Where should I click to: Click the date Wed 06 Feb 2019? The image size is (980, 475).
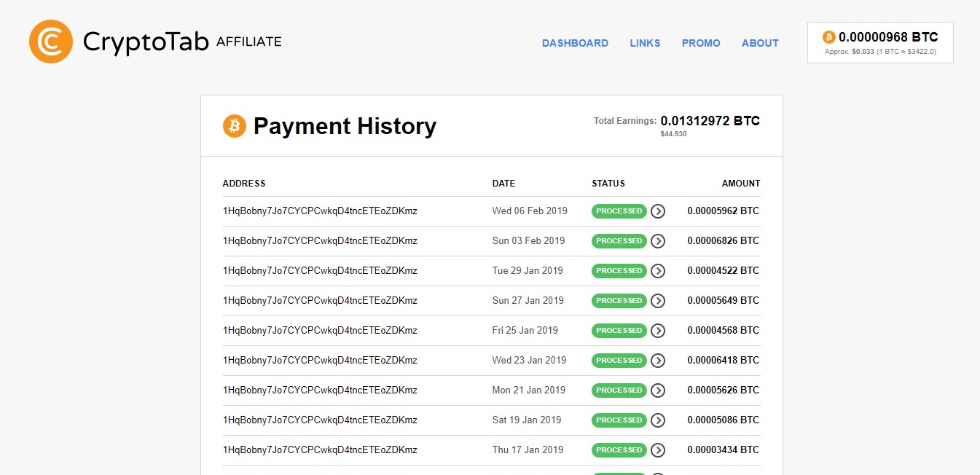[530, 211]
